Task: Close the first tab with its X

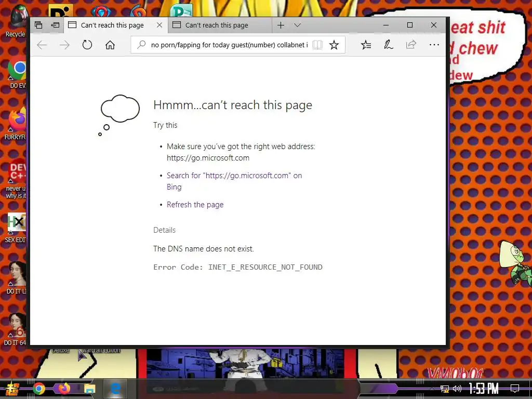Action: pos(159,25)
